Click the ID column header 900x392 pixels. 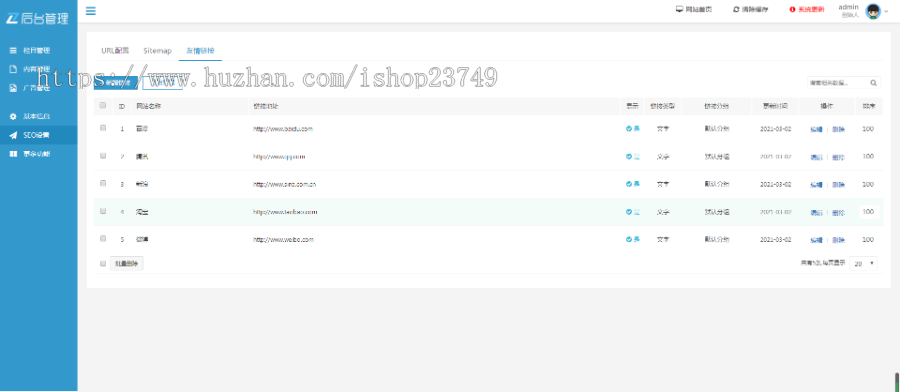point(122,106)
